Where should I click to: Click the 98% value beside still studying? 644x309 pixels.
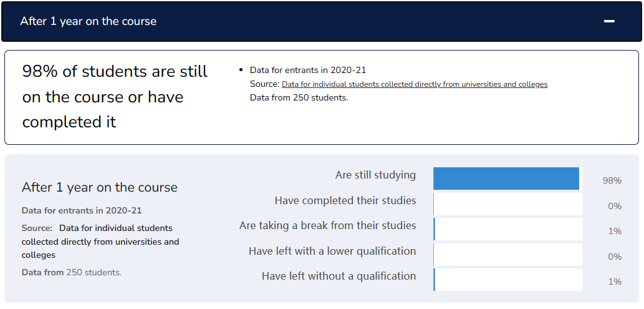click(612, 180)
